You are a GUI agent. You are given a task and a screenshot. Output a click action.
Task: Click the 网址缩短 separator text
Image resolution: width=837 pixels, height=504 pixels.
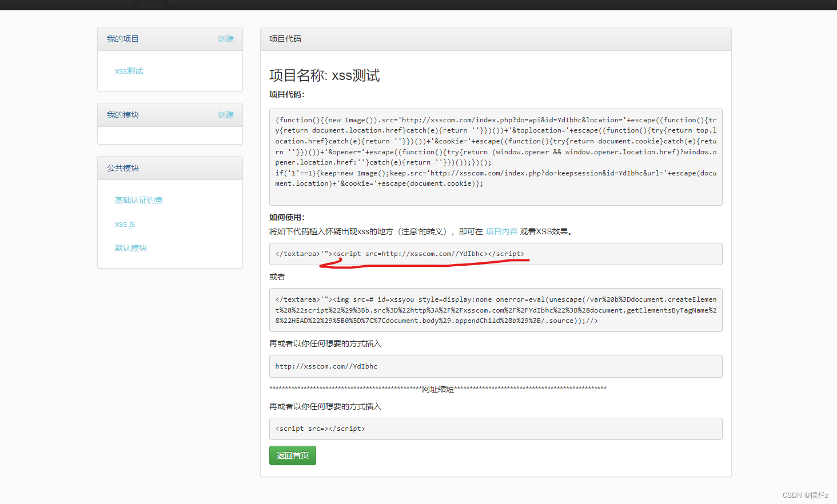[438, 389]
